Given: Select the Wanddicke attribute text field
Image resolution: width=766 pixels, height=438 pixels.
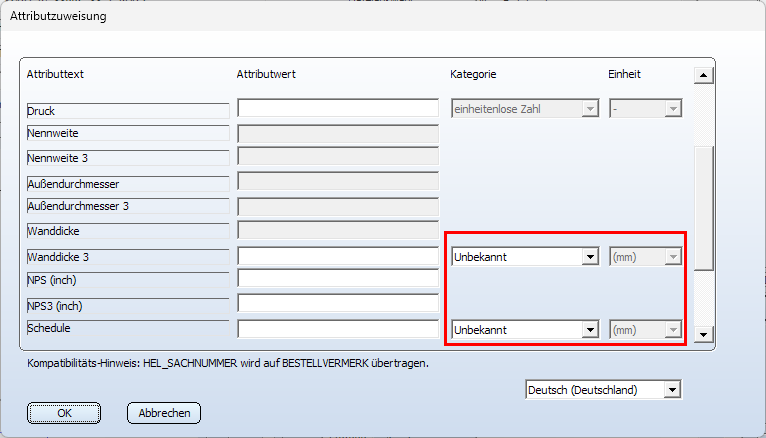Looking at the screenshot, I should [128, 231].
